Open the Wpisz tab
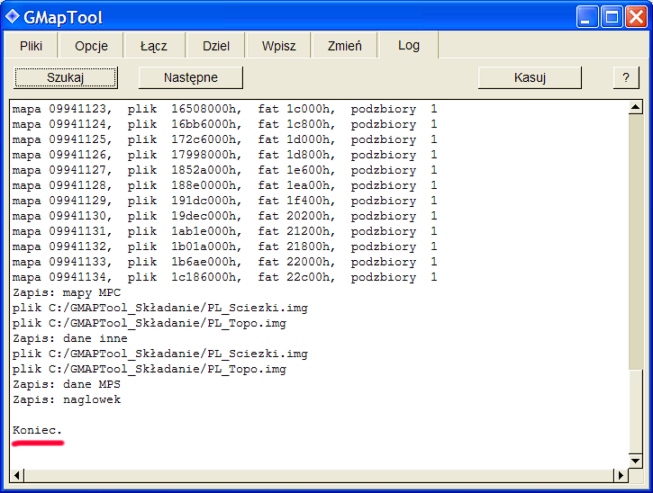 pos(278,46)
